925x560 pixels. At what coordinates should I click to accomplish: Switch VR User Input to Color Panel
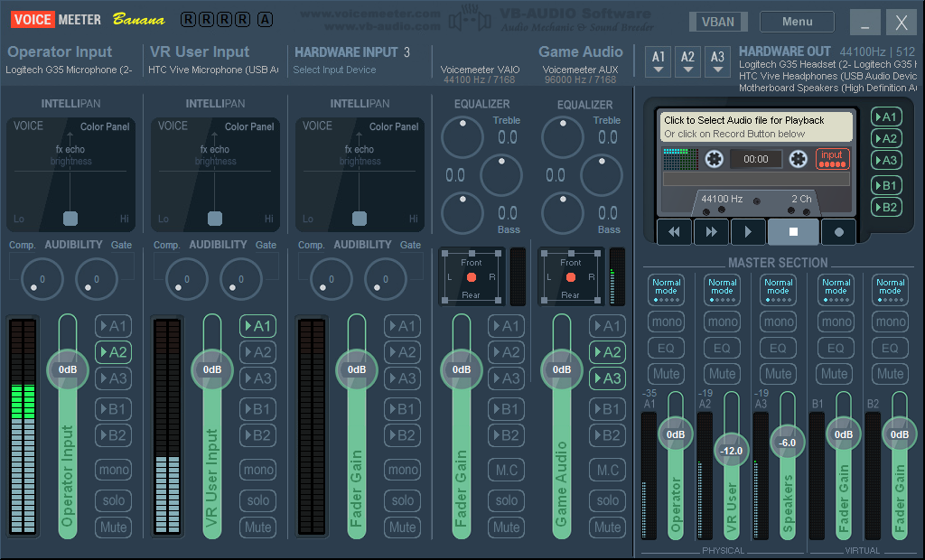(x=249, y=126)
